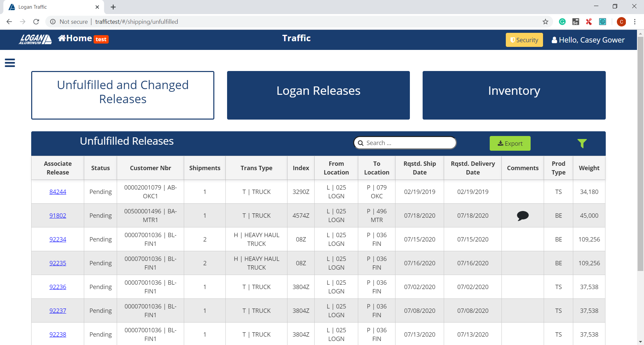Image resolution: width=644 pixels, height=345 pixels.
Task: Open Hello, Casey Gower user menu
Action: click(588, 40)
